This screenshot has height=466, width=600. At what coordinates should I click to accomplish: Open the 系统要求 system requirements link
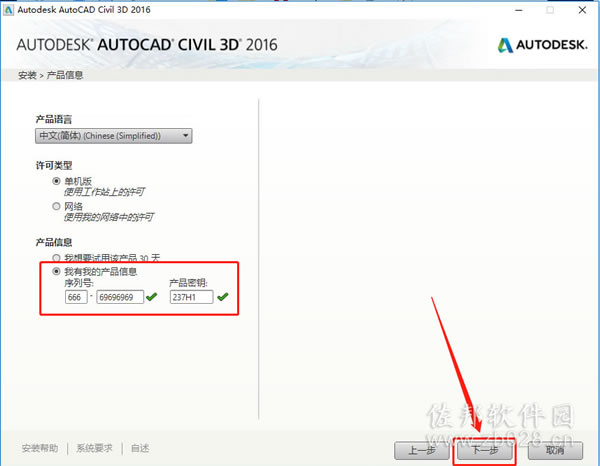(95, 448)
